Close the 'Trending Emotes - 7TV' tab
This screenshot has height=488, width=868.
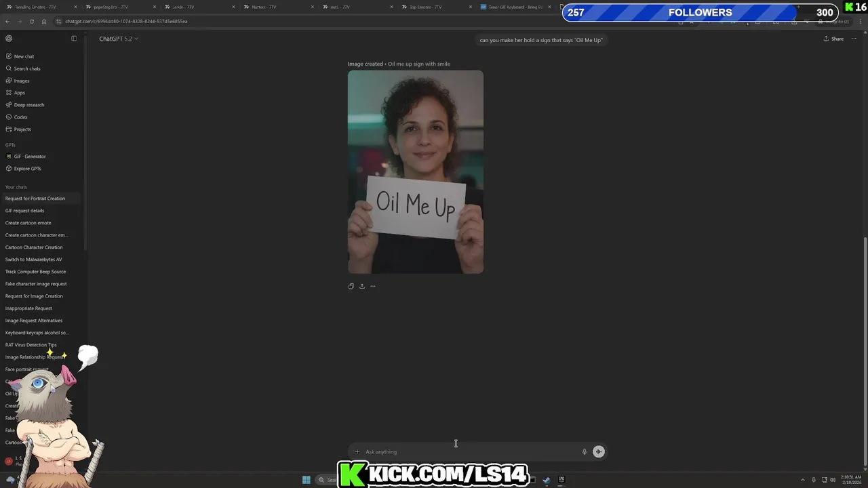(x=75, y=7)
